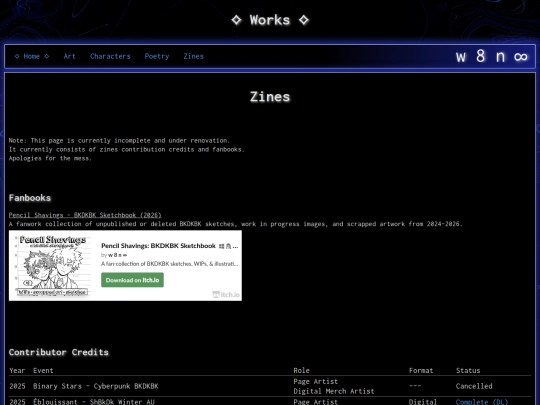
Task: Click the Contributor Credits heading
Action: point(59,352)
